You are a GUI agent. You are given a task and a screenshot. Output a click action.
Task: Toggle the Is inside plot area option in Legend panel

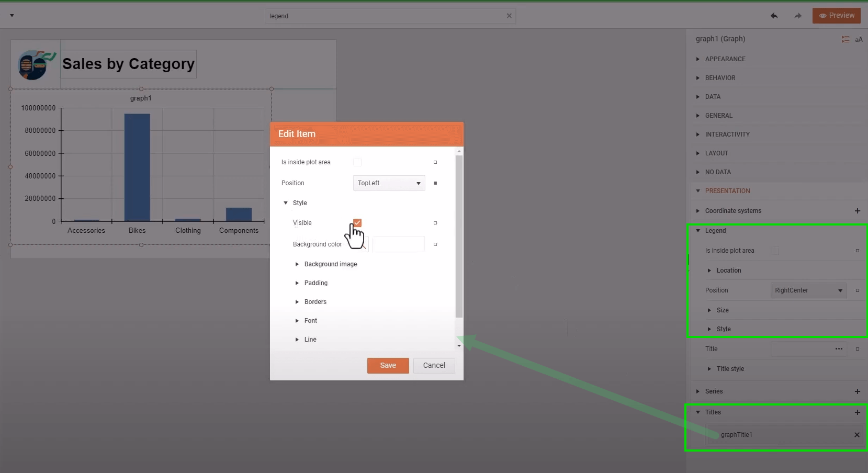pos(776,250)
